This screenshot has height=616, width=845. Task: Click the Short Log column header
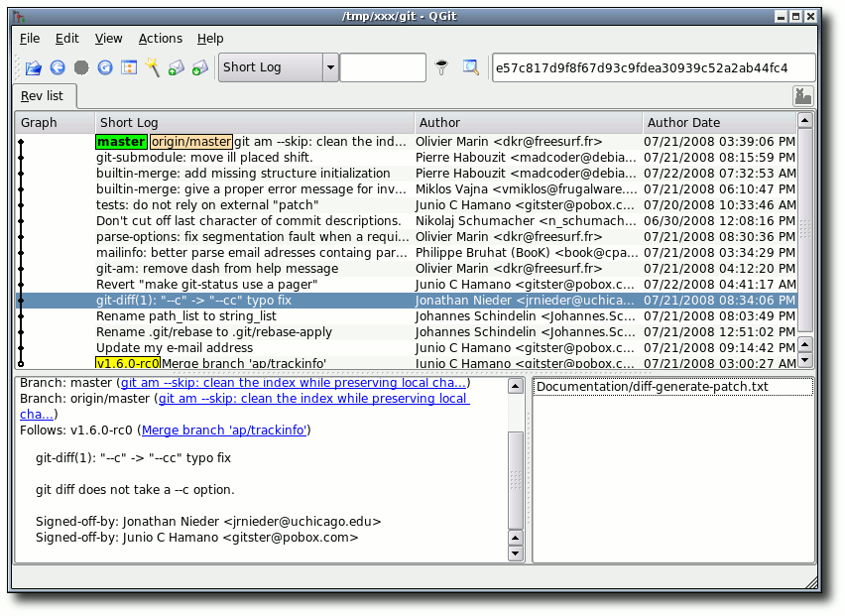tap(254, 123)
